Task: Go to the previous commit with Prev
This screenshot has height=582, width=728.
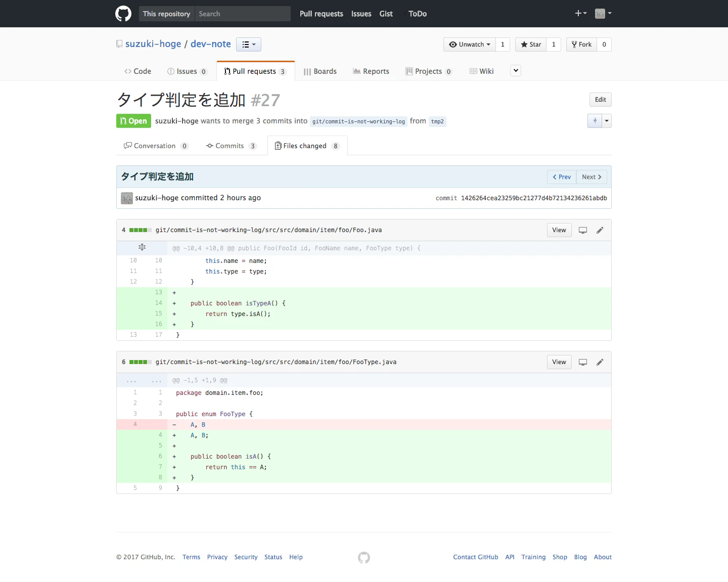Action: (562, 177)
